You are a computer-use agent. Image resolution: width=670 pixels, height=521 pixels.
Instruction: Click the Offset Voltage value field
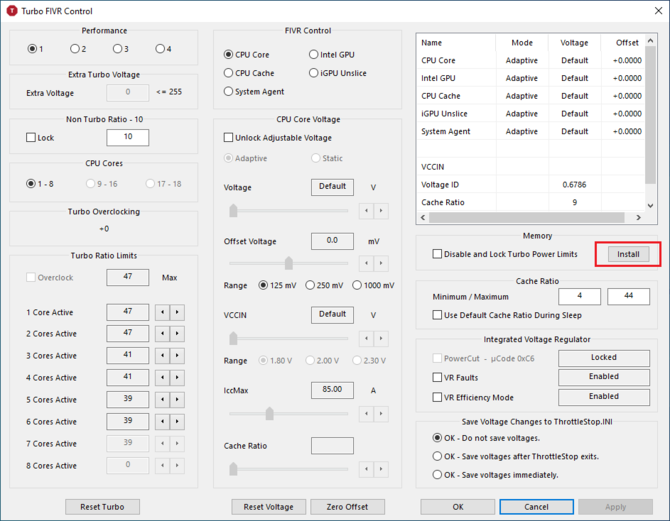[332, 241]
